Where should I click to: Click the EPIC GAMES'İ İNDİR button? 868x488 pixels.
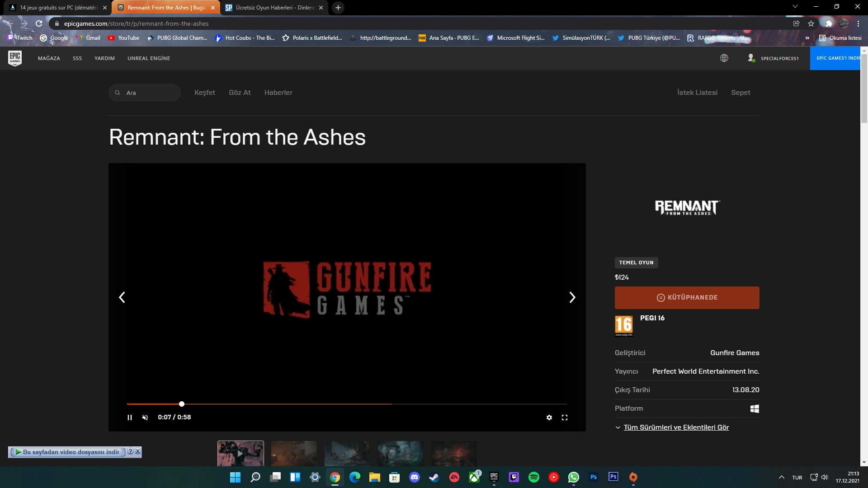835,58
